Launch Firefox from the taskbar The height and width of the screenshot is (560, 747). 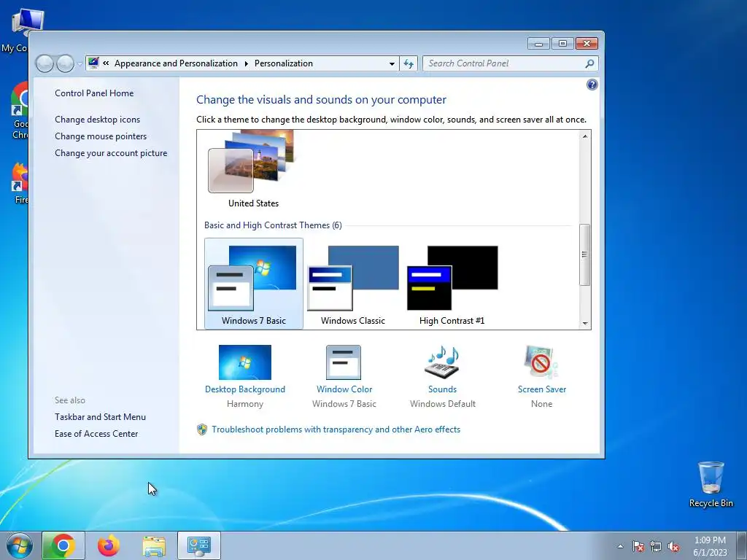click(x=109, y=545)
